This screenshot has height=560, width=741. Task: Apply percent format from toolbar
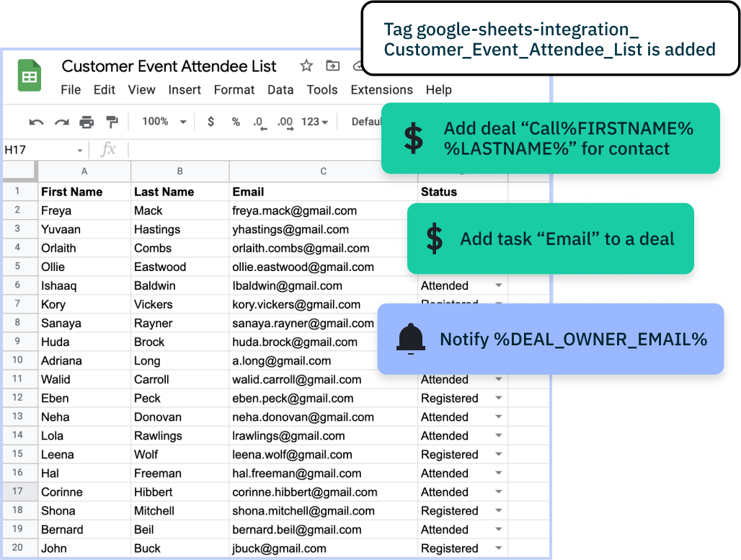point(236,122)
